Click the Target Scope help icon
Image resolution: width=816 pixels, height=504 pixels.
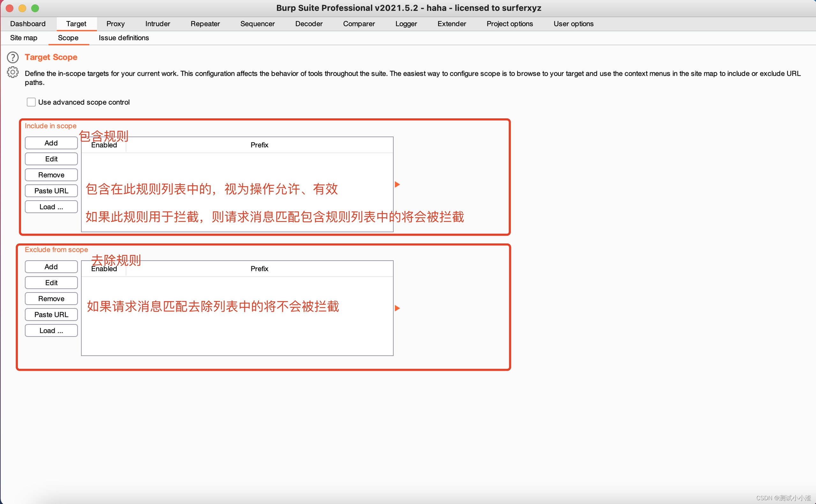[13, 57]
